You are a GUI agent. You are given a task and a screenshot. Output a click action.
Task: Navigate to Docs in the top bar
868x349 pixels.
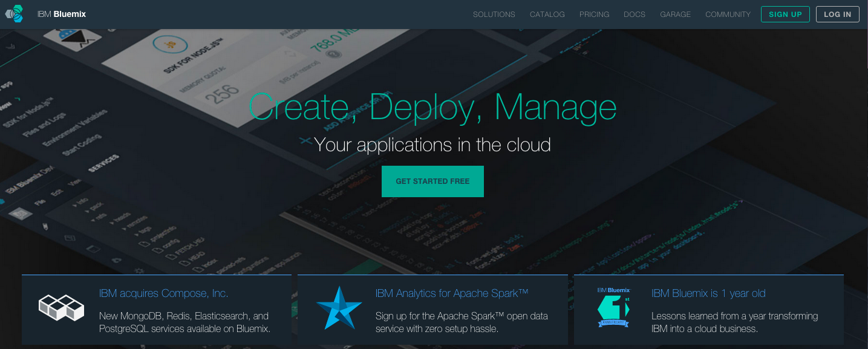click(x=635, y=15)
